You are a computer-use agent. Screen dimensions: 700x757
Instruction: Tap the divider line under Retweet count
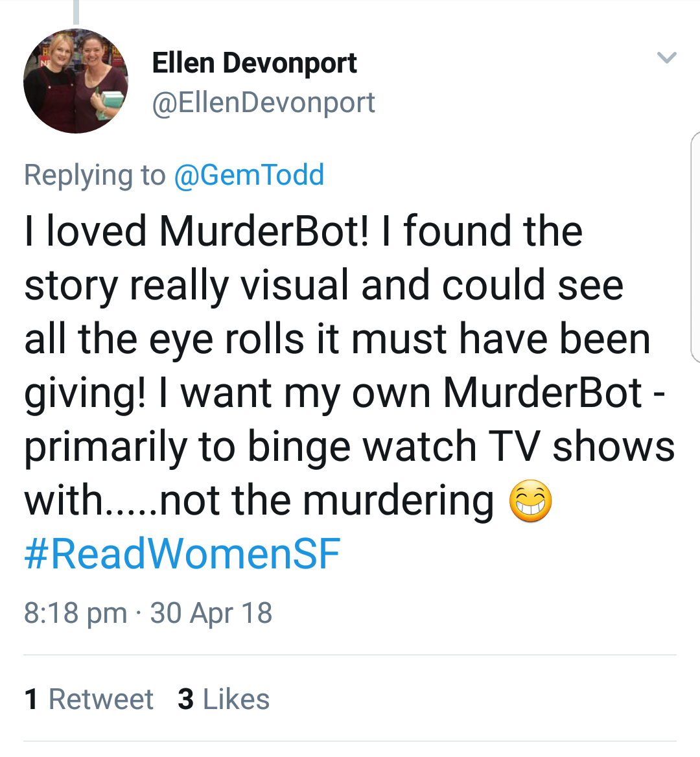[x=350, y=741]
